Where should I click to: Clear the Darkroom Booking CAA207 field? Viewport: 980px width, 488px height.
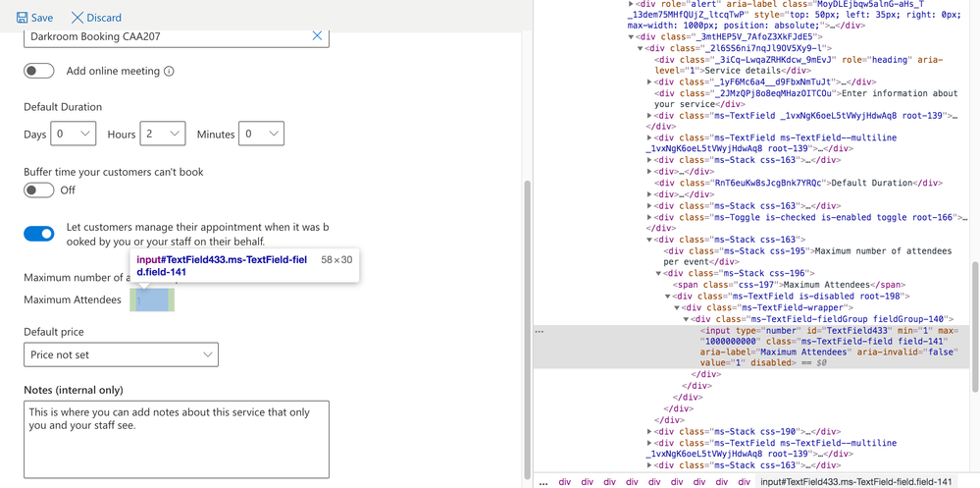(x=317, y=36)
